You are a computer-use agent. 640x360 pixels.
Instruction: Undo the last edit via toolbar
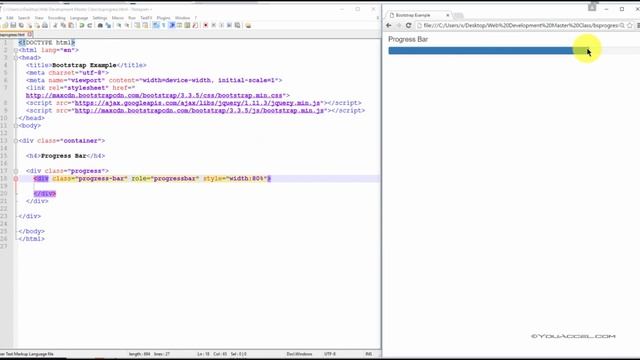tap(82, 25)
